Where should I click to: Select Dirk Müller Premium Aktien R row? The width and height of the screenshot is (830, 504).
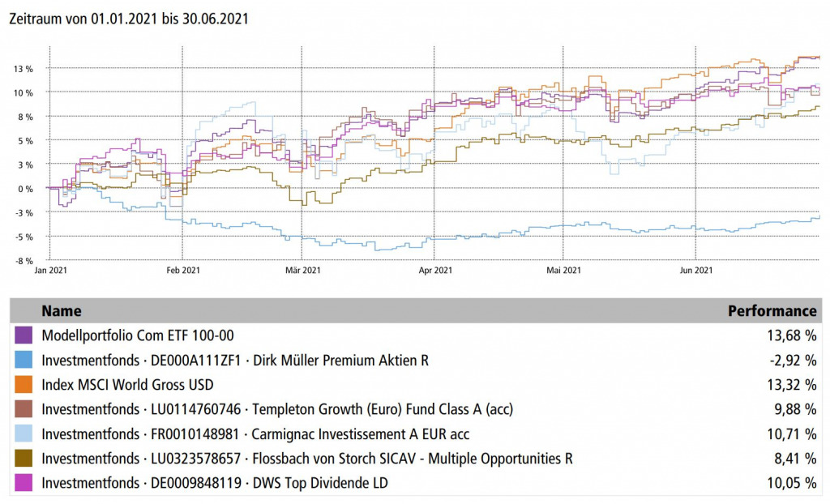[x=234, y=360]
